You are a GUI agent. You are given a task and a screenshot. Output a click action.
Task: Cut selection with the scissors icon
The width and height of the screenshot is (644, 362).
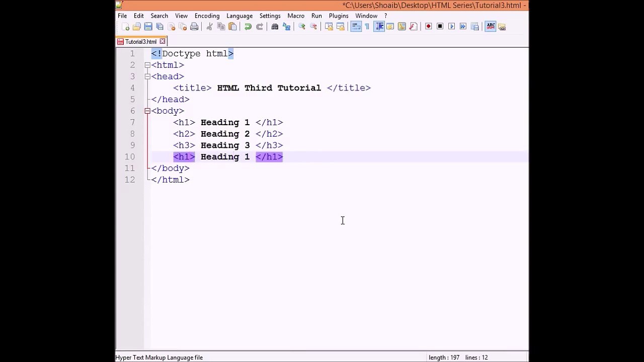(209, 27)
